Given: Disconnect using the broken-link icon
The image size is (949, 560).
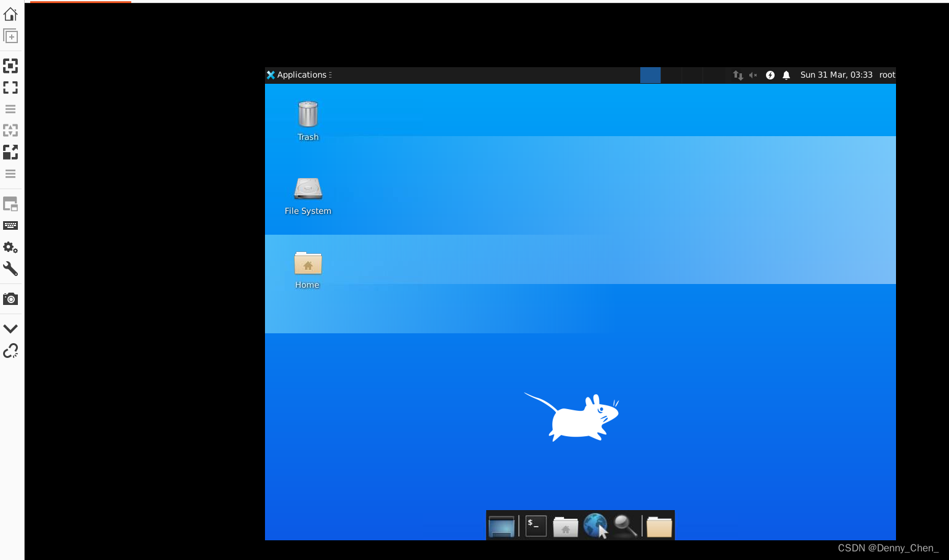Looking at the screenshot, I should [x=10, y=351].
